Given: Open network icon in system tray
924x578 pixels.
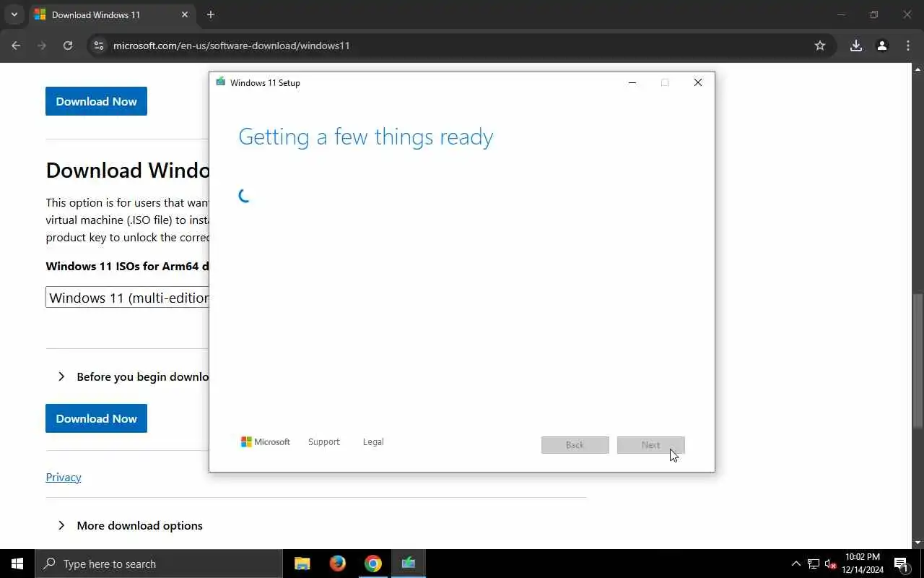Looking at the screenshot, I should pos(814,564).
